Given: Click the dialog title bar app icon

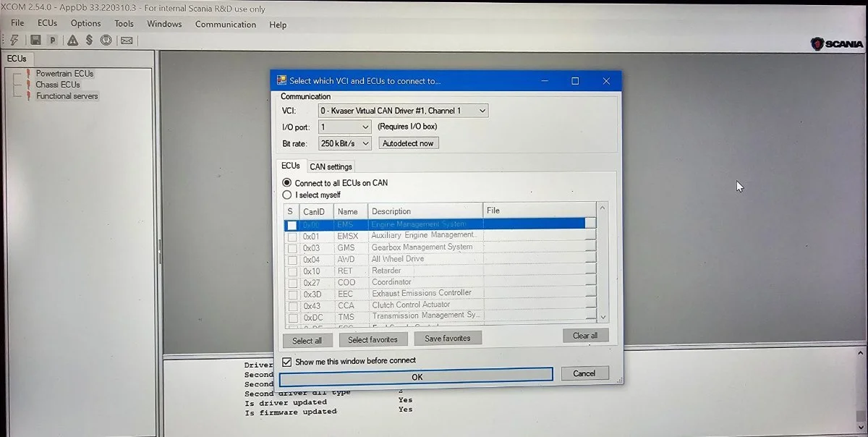Looking at the screenshot, I should (282, 80).
